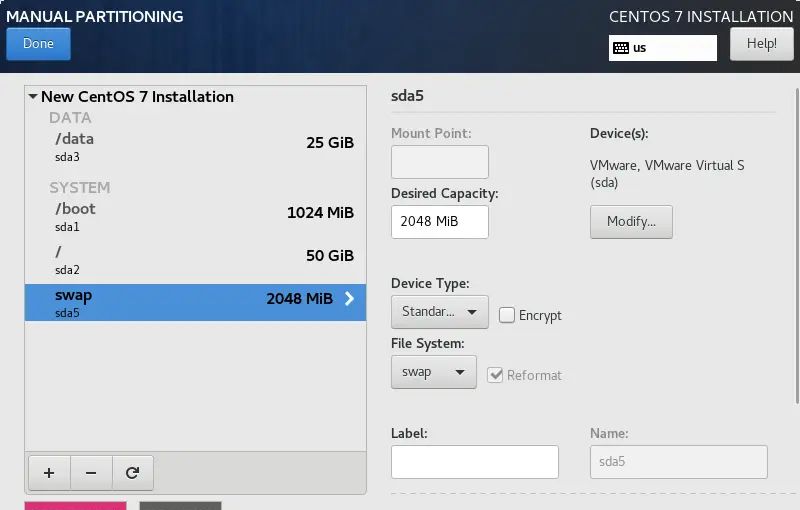This screenshot has width=800, height=510.
Task: Open the Device Type dropdown
Action: coord(440,312)
